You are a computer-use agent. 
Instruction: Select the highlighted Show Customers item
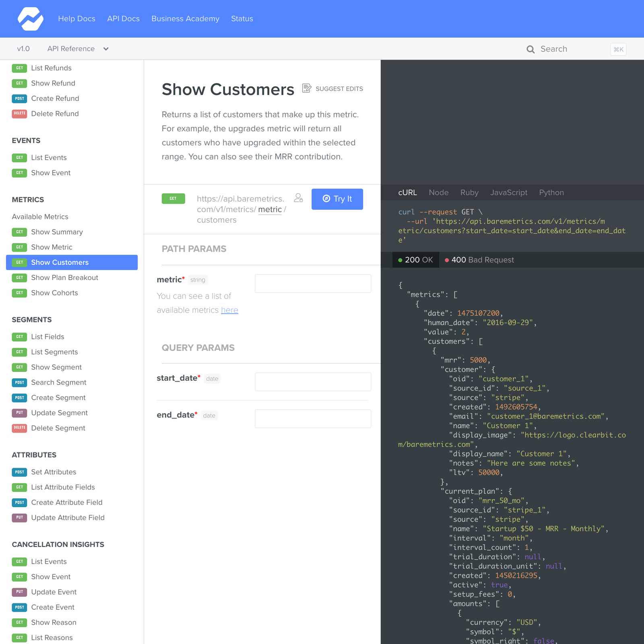72,262
